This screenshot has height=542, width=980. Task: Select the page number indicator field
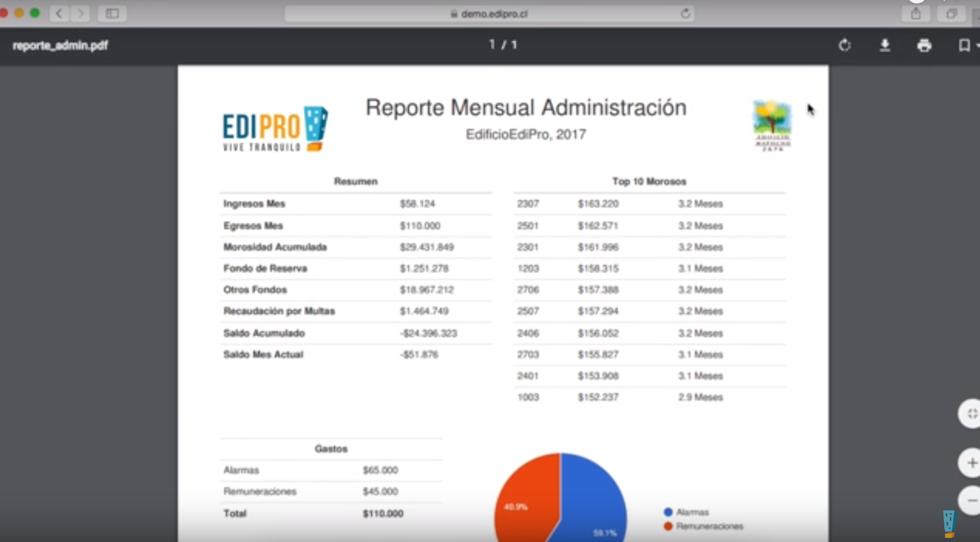(502, 45)
